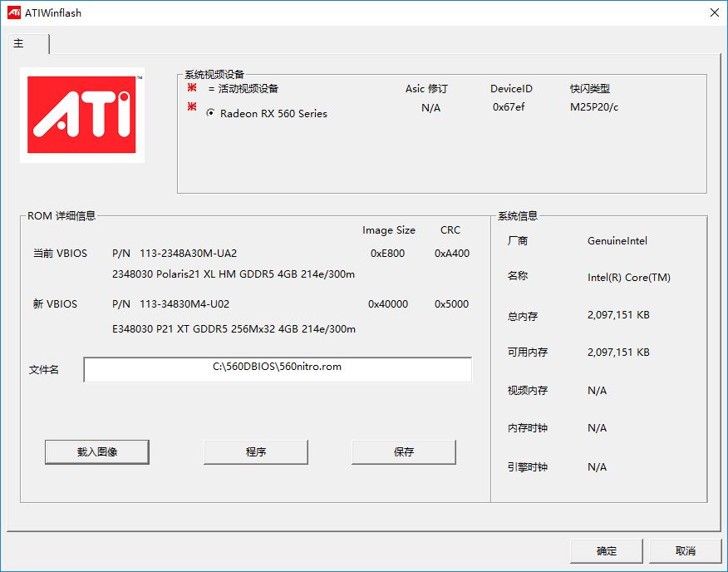Select the Radeon RX 560 Series radio button

[210, 113]
